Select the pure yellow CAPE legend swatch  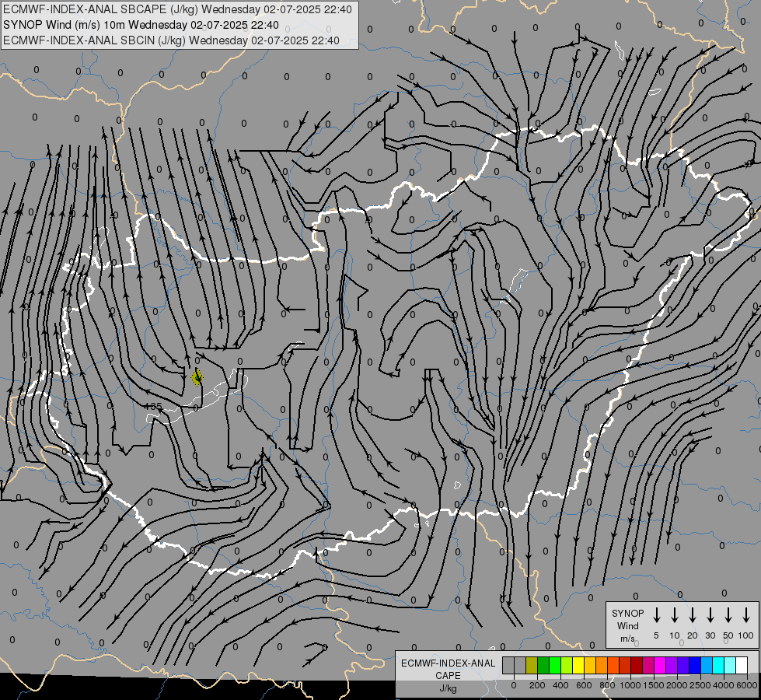578,665
